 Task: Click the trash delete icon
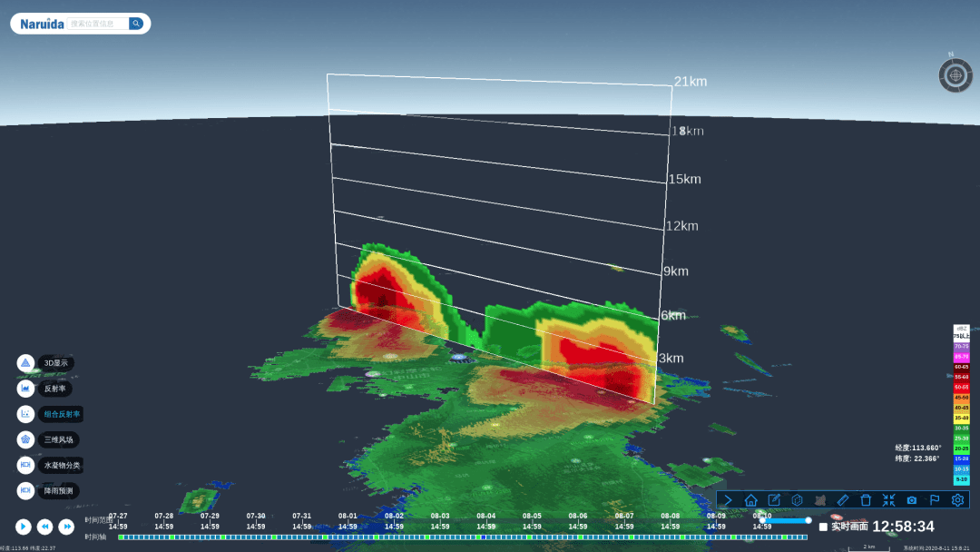[866, 499]
